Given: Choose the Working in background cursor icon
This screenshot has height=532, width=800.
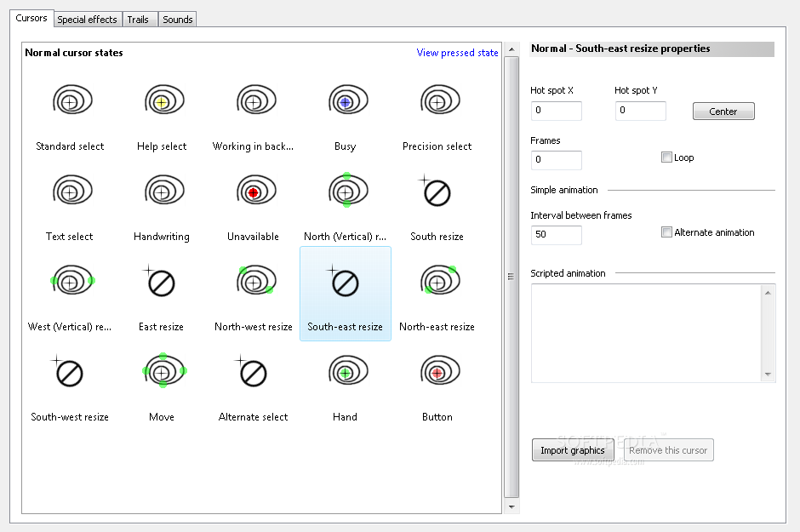Looking at the screenshot, I should (x=256, y=100).
